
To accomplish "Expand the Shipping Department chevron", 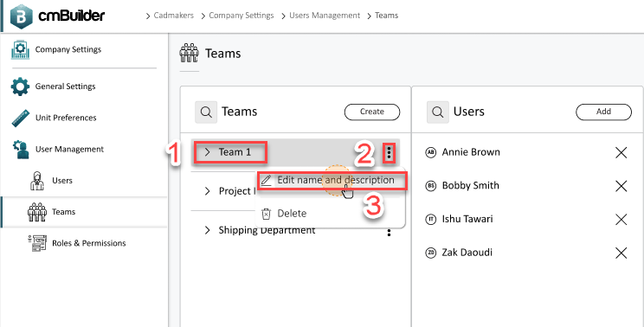I will click(x=208, y=230).
